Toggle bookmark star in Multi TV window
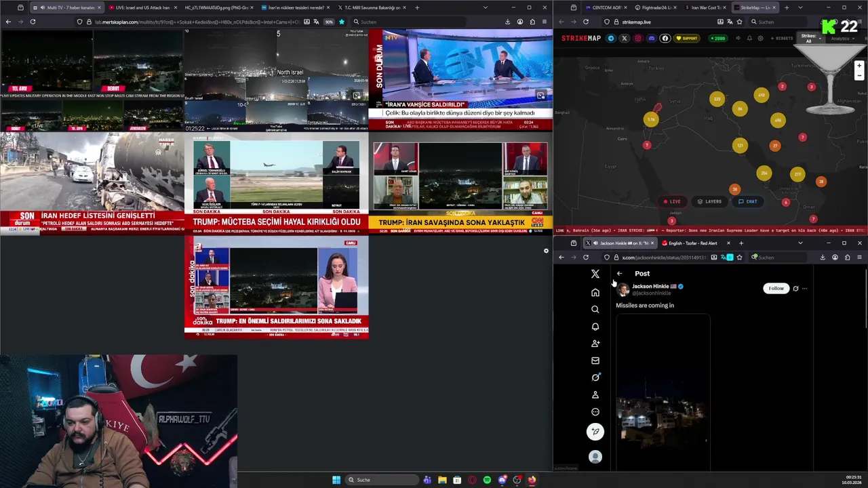Screen dimensions: 868x488 point(341,22)
